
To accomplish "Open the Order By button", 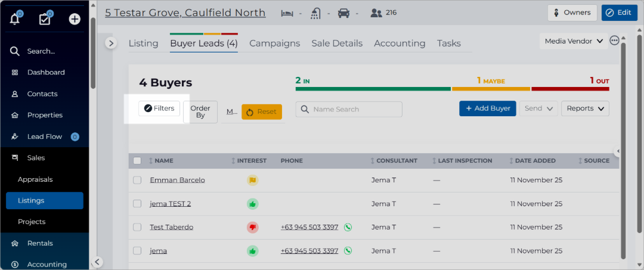I will tap(200, 112).
